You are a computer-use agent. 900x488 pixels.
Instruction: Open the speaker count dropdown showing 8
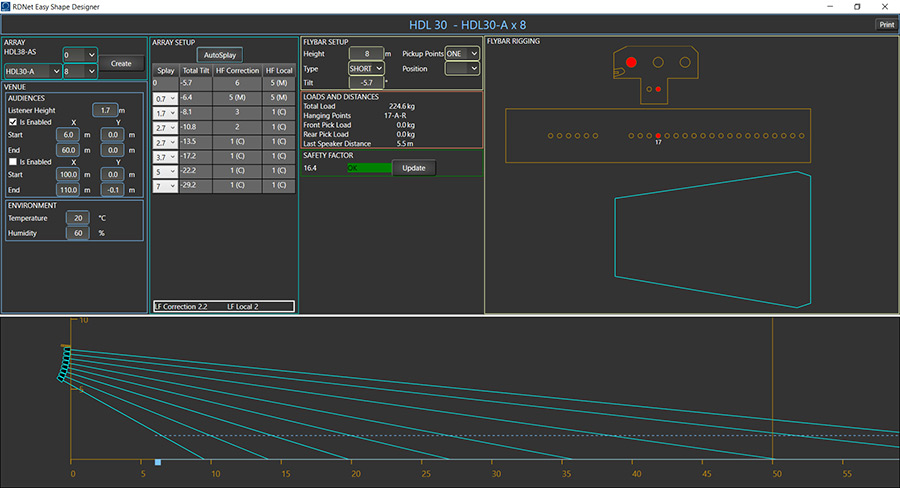80,71
